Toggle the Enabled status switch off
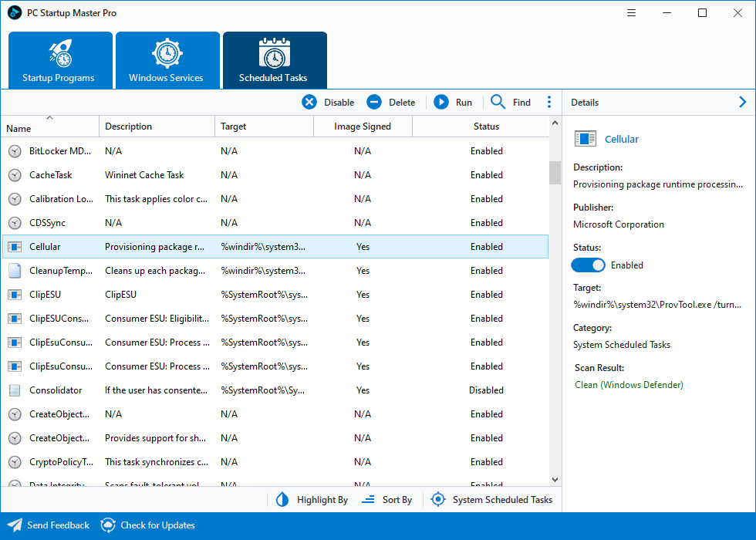Screen dimensions: 756x540 coord(588,265)
